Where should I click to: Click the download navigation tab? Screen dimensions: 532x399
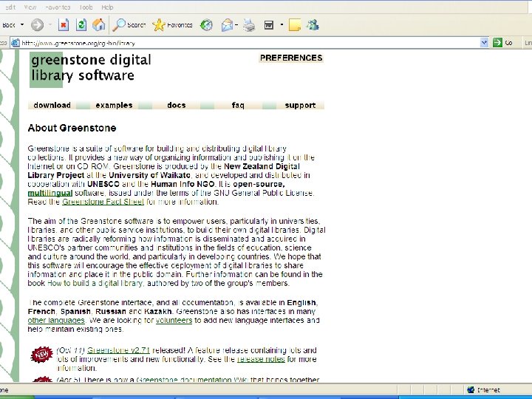point(52,105)
